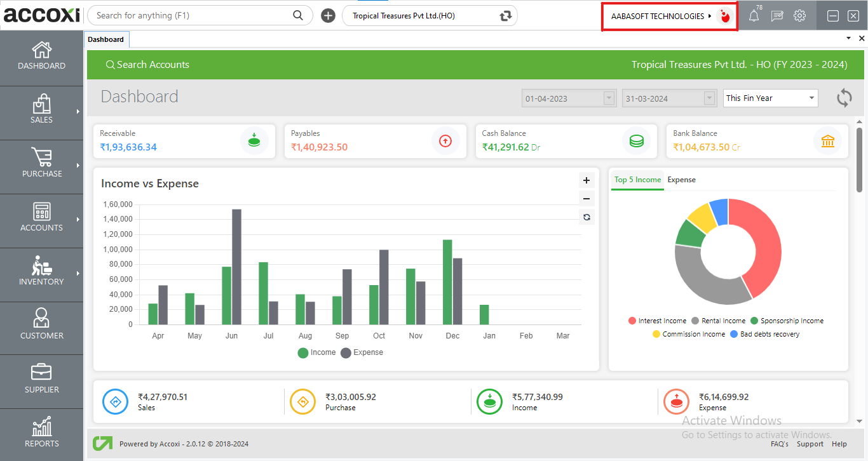Click the Support link
Screen dimensions: 868x461
pyautogui.click(x=810, y=444)
